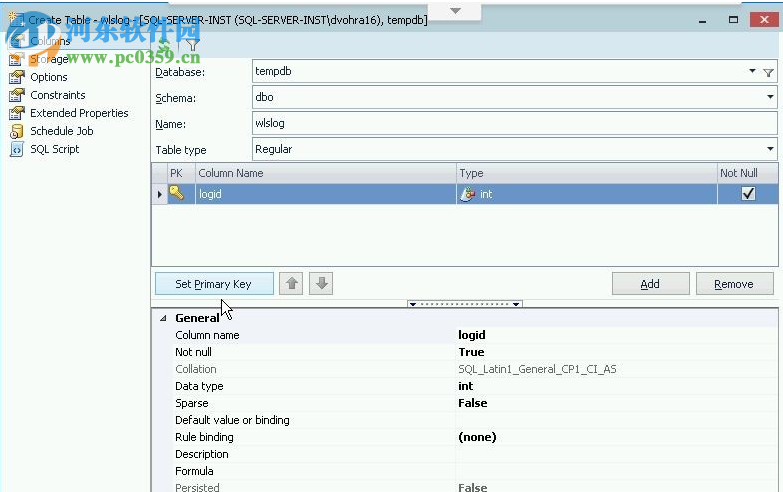This screenshot has width=783, height=492.
Task: Click the Data type property value int
Action: click(465, 386)
